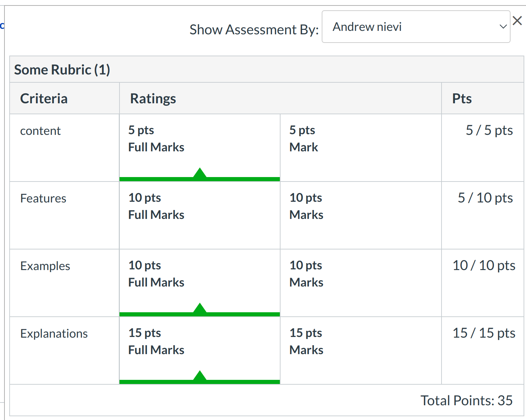
Task: Click the Examples criterion name
Action: coord(45,266)
